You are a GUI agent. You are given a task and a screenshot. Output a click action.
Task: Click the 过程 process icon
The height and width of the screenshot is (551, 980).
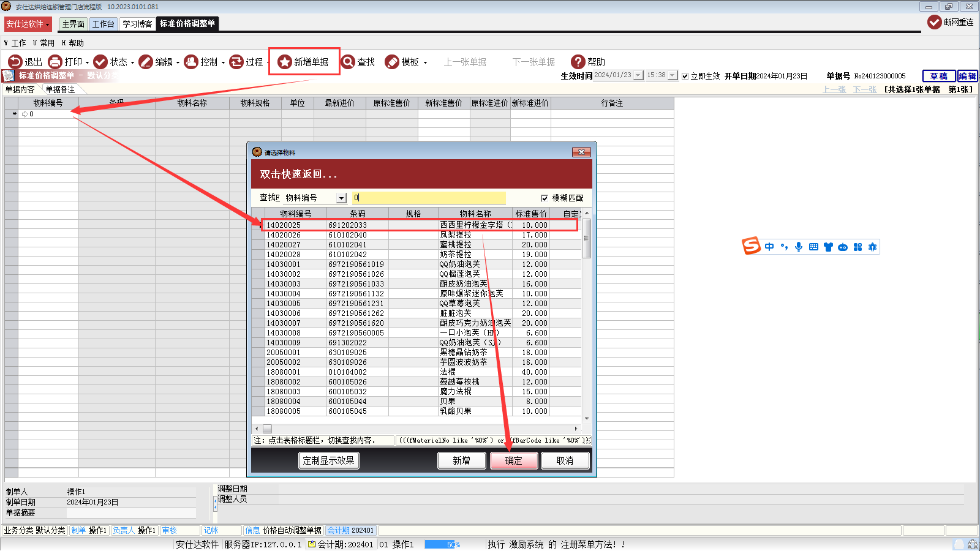[x=236, y=62]
